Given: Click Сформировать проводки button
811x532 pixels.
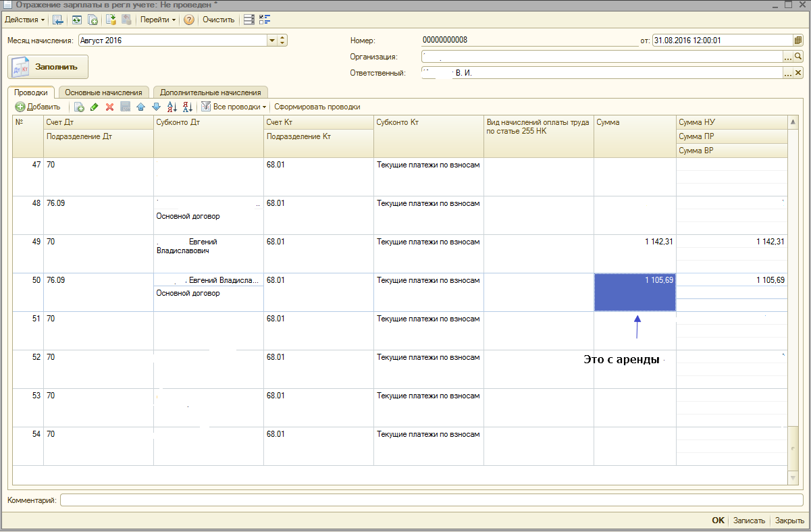Looking at the screenshot, I should (x=317, y=107).
